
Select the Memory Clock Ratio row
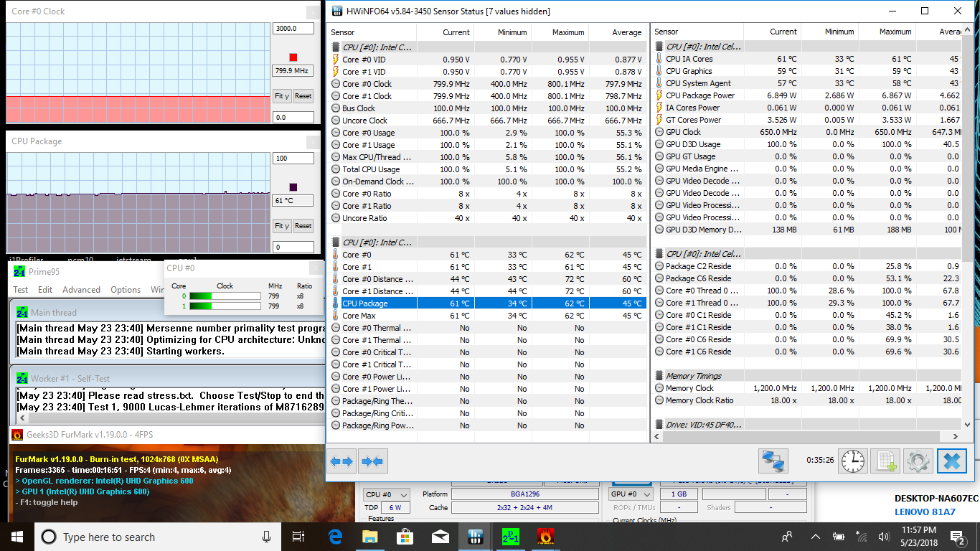pos(806,400)
